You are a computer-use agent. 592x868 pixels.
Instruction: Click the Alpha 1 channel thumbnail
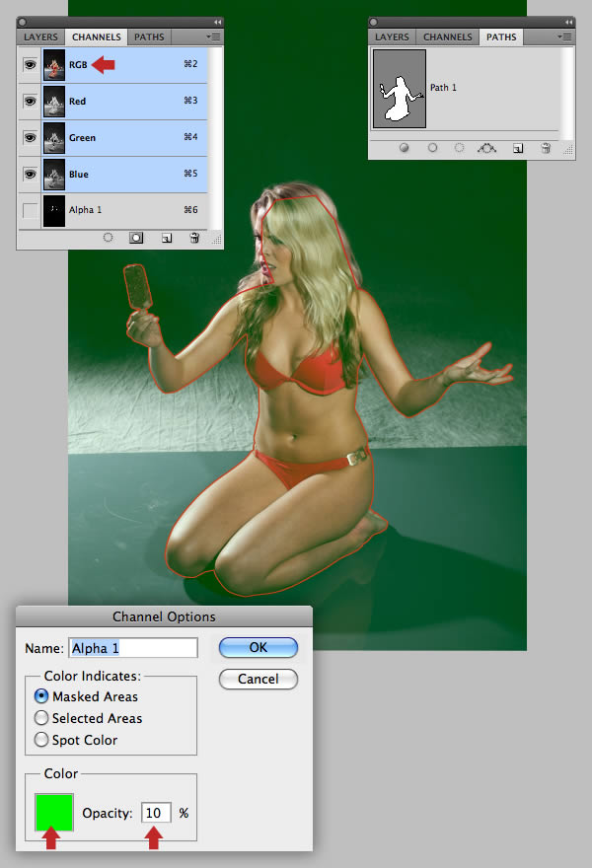coord(54,210)
